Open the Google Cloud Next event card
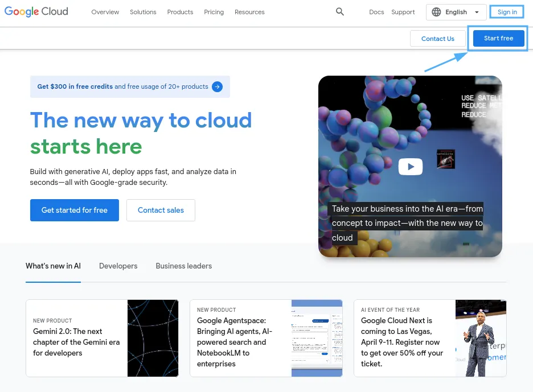 tap(430, 338)
